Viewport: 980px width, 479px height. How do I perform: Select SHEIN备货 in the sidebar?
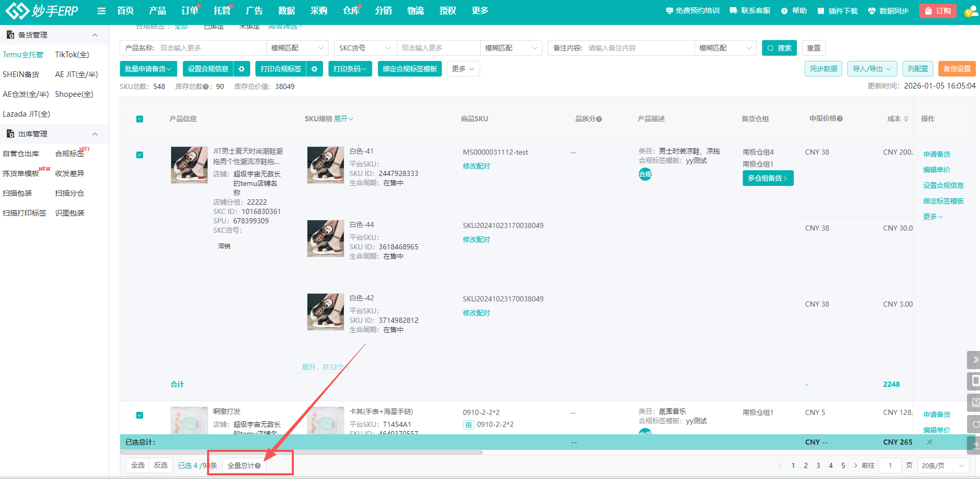pos(21,74)
